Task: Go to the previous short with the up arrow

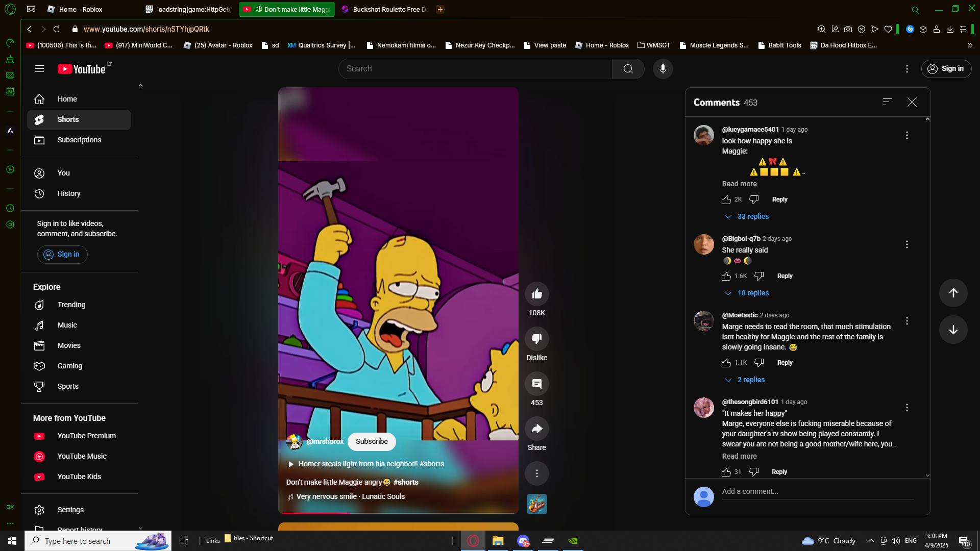Action: pyautogui.click(x=953, y=293)
